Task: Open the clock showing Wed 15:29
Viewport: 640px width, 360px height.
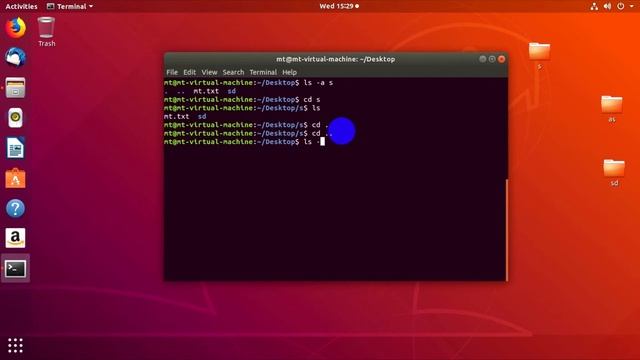Action: click(x=339, y=6)
